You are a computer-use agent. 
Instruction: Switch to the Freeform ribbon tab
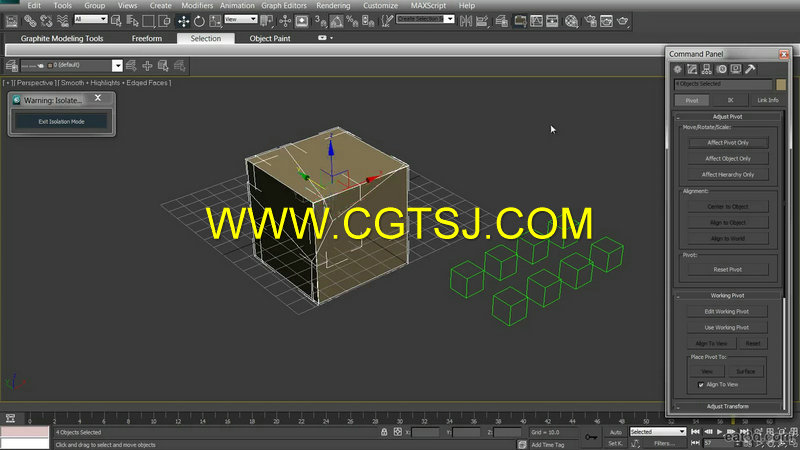click(x=146, y=38)
